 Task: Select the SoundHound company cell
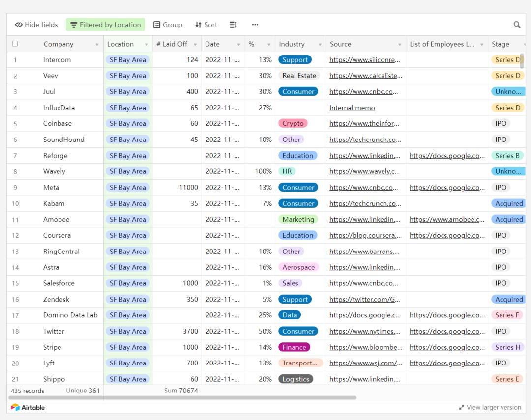coord(63,140)
